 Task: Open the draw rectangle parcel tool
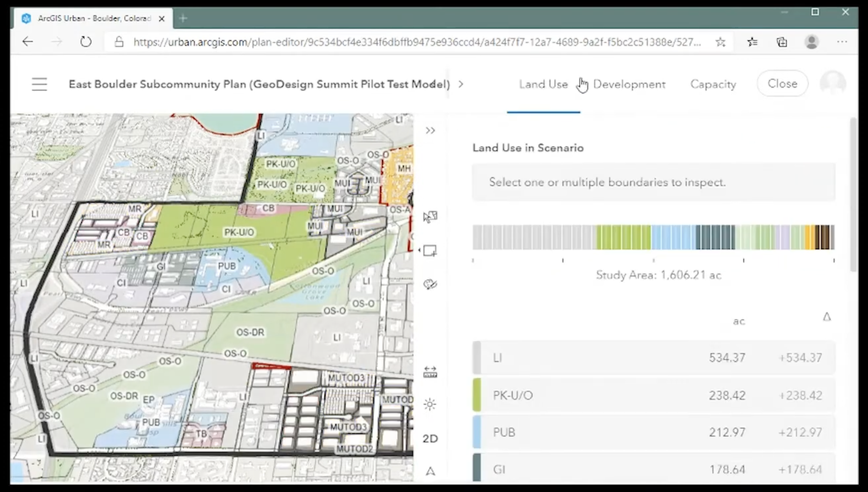coord(430,251)
